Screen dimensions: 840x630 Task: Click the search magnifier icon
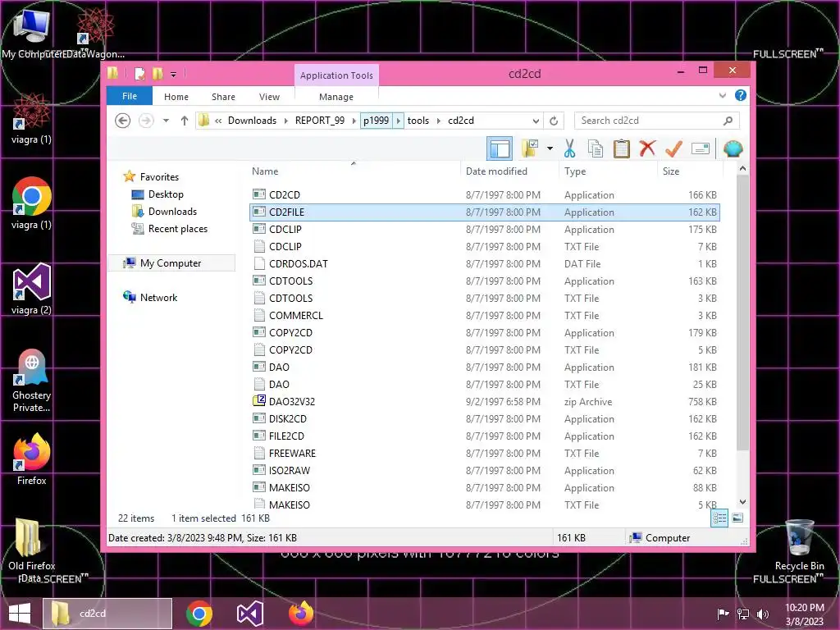tap(728, 121)
